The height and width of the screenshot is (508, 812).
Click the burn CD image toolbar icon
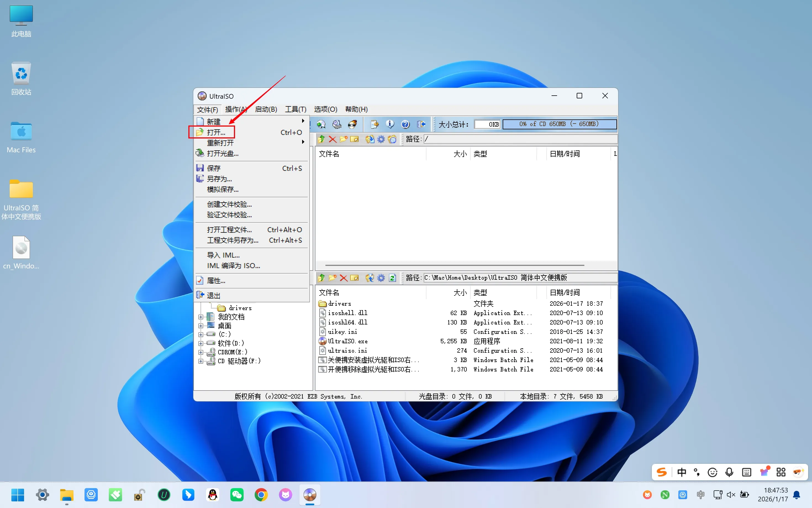click(352, 124)
